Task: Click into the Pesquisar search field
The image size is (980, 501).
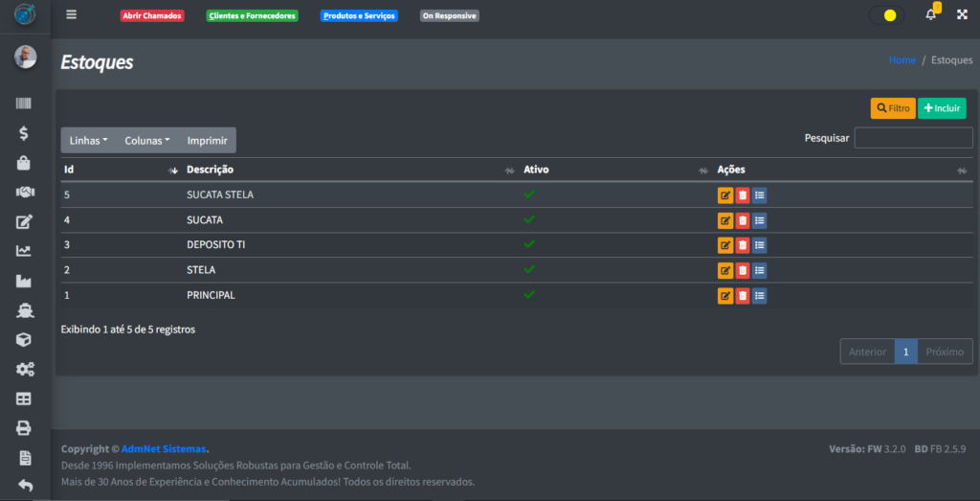Action: 913,138
